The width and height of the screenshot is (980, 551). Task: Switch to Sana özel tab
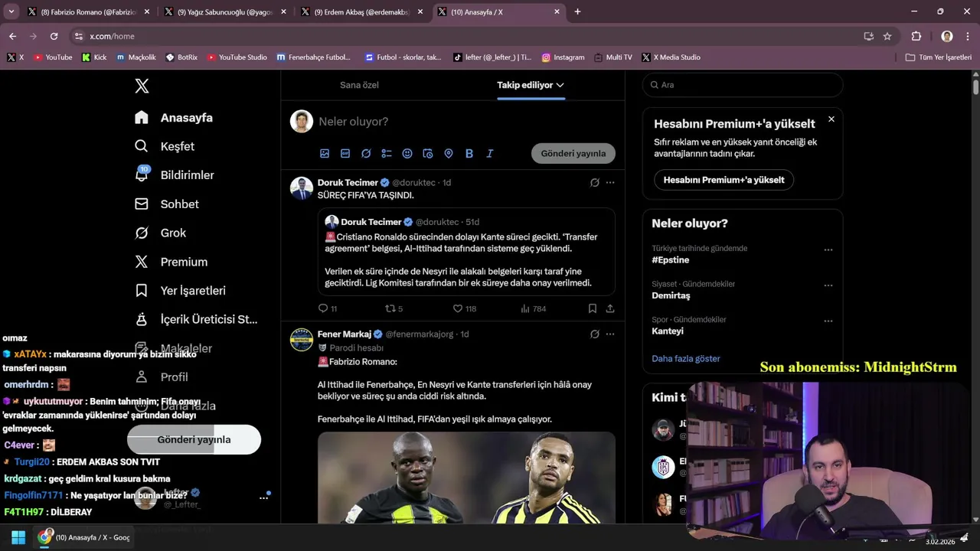click(359, 85)
